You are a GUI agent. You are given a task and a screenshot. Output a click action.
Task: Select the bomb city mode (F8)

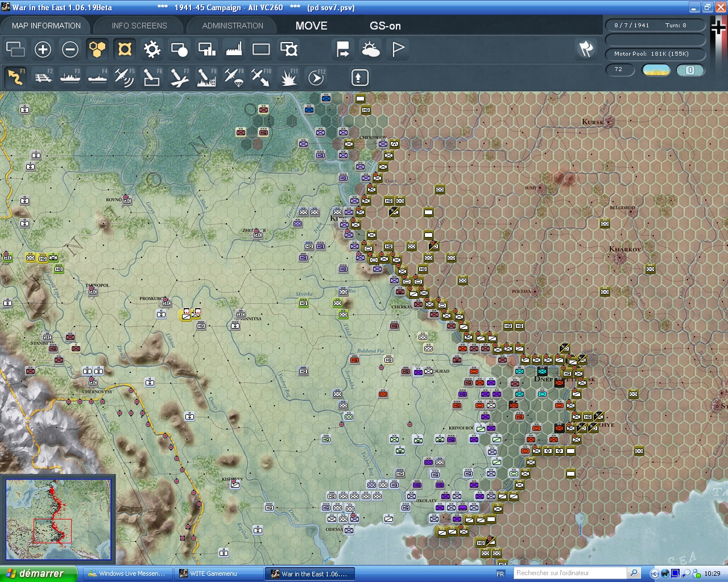point(206,77)
